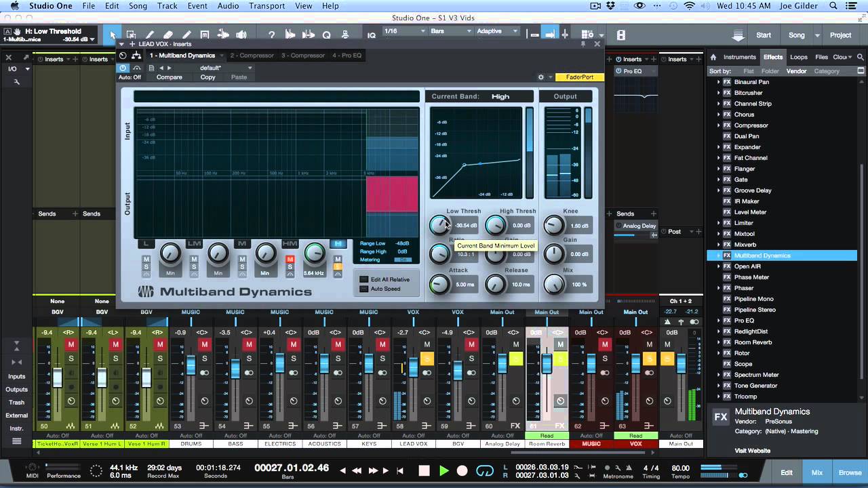Unmute the DRUMS channel
The height and width of the screenshot is (488, 868).
coord(204,345)
